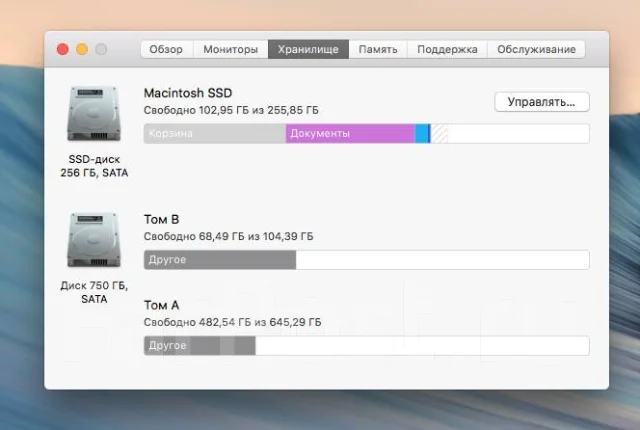640x430 pixels.
Task: Click the Том B volume name
Action: [x=161, y=219]
